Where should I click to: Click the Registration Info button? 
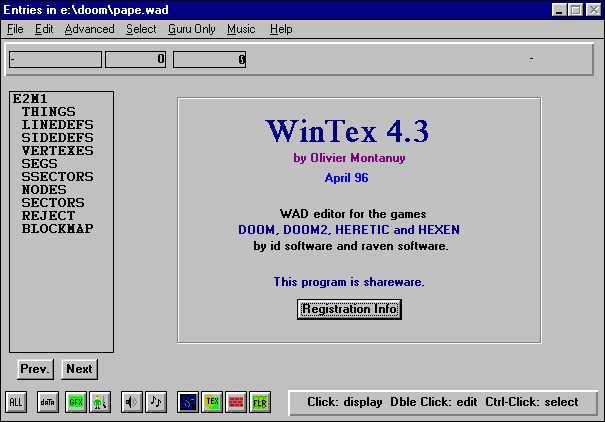click(349, 309)
